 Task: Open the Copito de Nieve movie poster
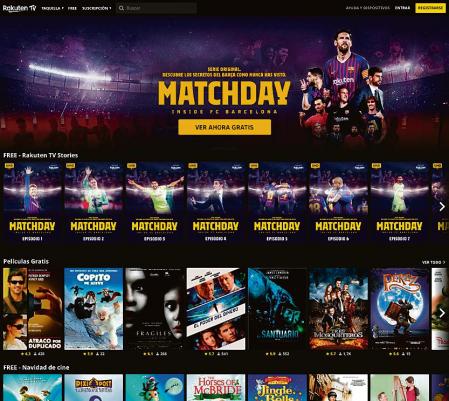click(x=94, y=309)
